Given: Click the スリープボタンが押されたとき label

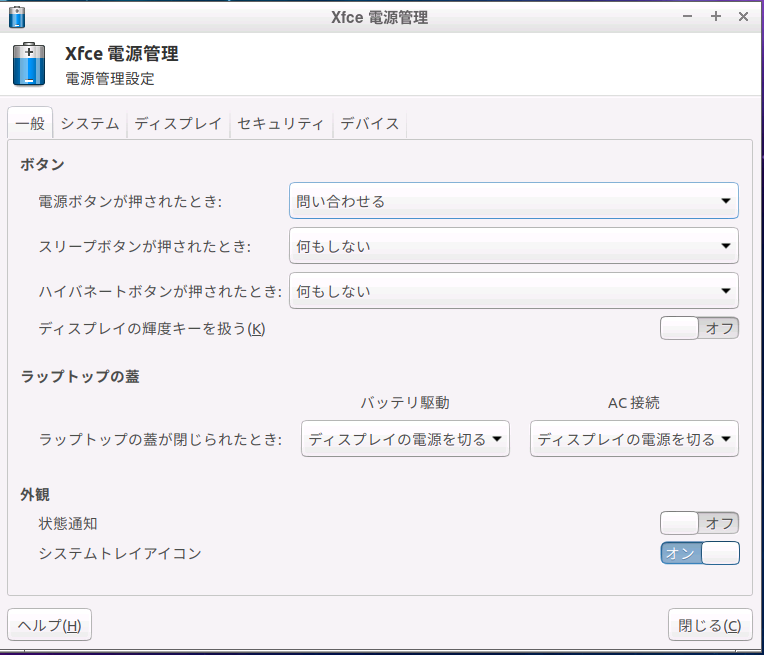Looking at the screenshot, I should [x=145, y=246].
